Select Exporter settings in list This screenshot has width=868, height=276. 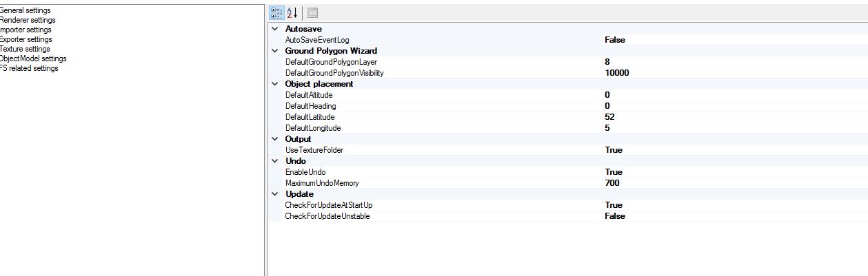pos(26,39)
